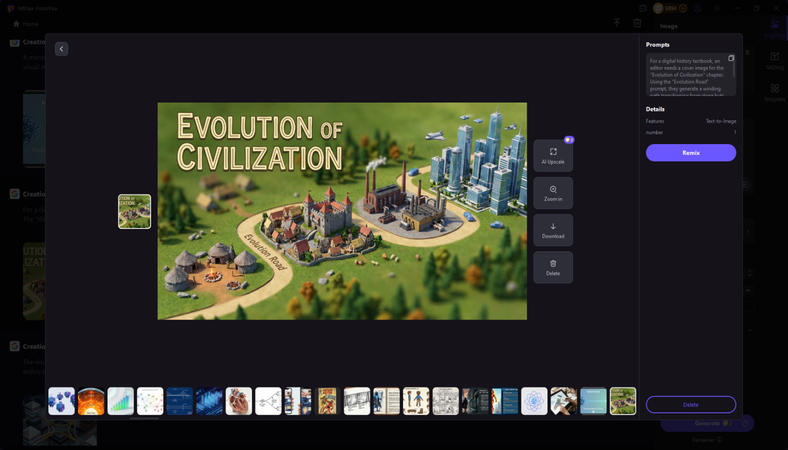Click the main Evolution of Civilization image
The height and width of the screenshot is (450, 788).
tap(342, 211)
